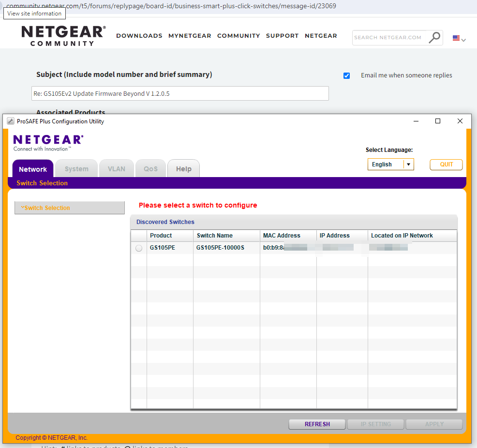Open the Help tab
477x448 pixels.
[x=184, y=169]
